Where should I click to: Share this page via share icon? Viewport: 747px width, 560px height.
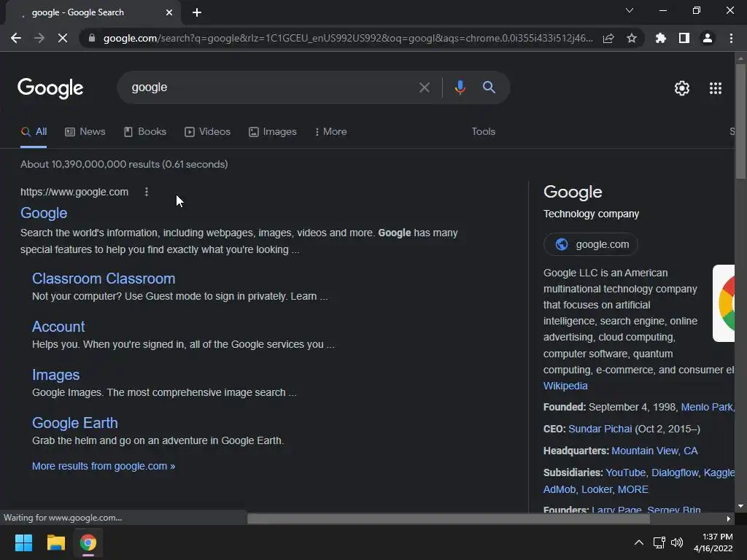pyautogui.click(x=608, y=38)
